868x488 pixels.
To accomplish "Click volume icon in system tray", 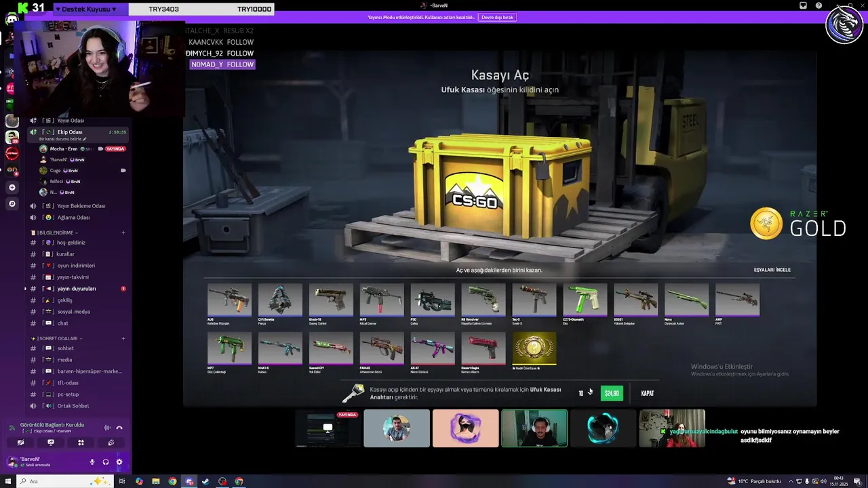I will click(x=823, y=481).
